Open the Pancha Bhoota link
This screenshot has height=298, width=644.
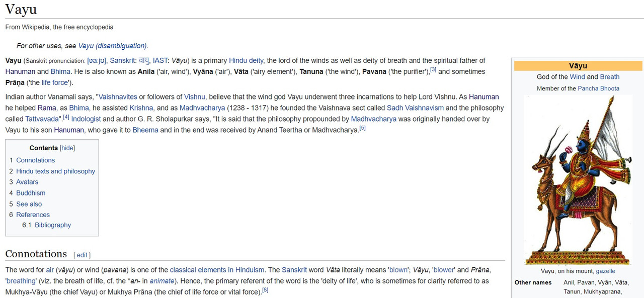point(598,88)
